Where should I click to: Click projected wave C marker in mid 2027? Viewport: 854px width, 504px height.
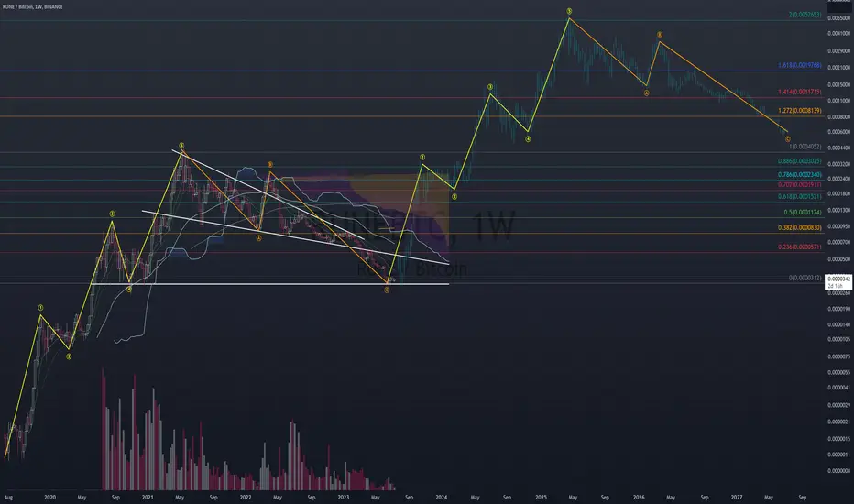tap(787, 139)
